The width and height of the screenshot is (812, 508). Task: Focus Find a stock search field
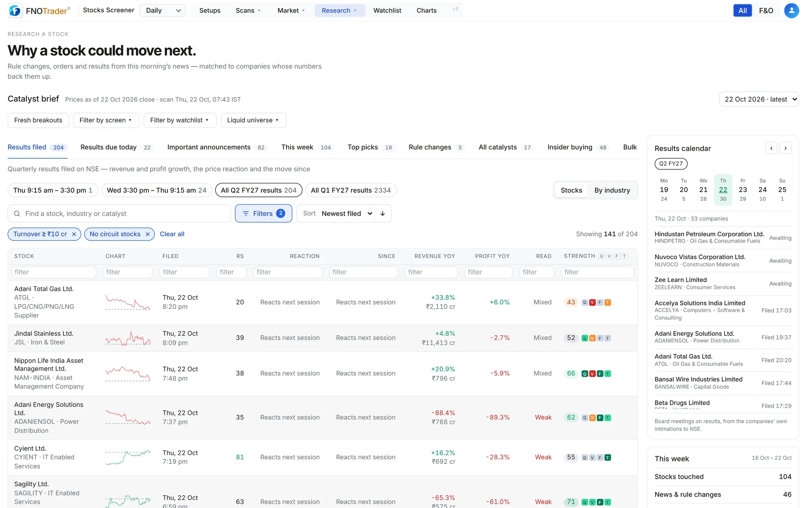119,213
